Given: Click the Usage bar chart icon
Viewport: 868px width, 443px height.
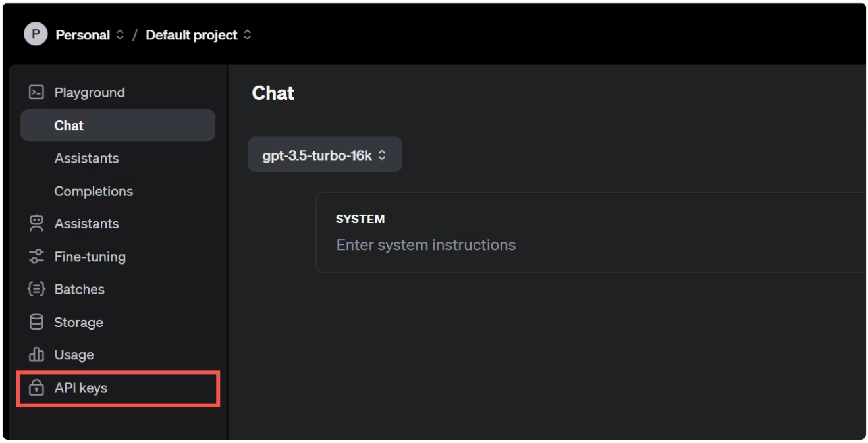Looking at the screenshot, I should coord(37,354).
